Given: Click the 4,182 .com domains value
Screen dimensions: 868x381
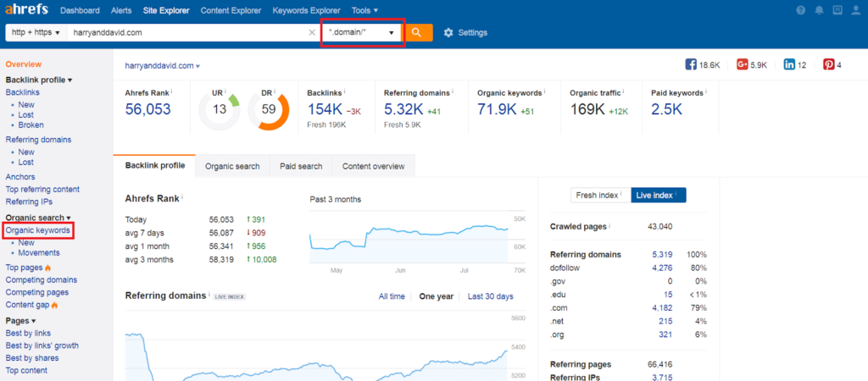Looking at the screenshot, I should coord(663,307).
